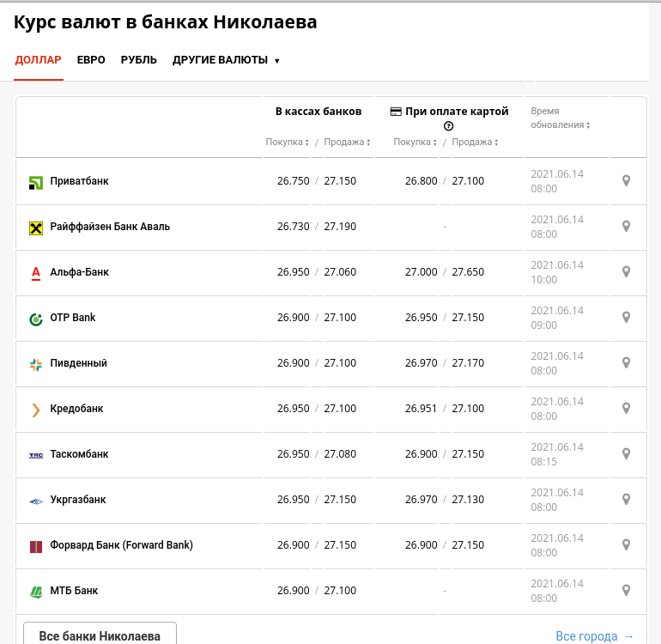This screenshot has height=644, width=661.
Task: Click Альфа-Банк card sell rate 27.650
Action: point(468,272)
